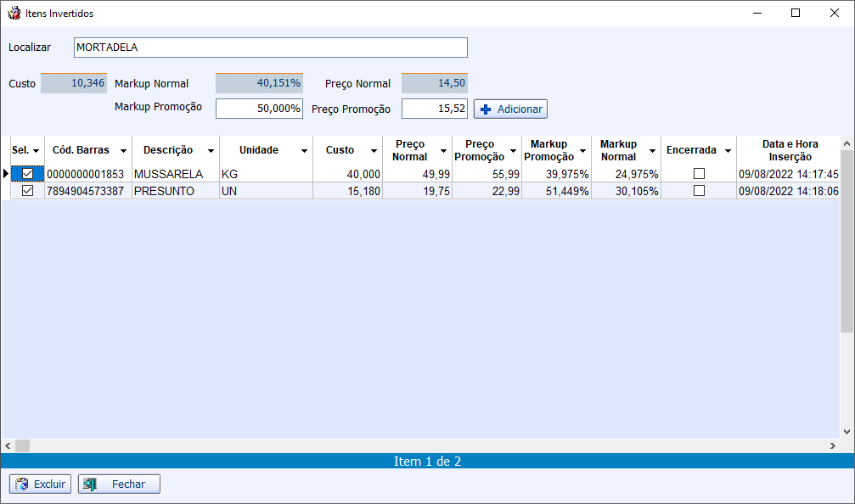Click the Excluir button trash icon
This screenshot has width=855, height=504.
pyautogui.click(x=22, y=484)
